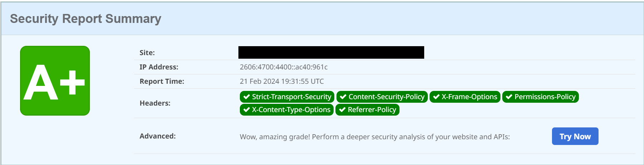Click the Advanced row label

click(x=158, y=136)
